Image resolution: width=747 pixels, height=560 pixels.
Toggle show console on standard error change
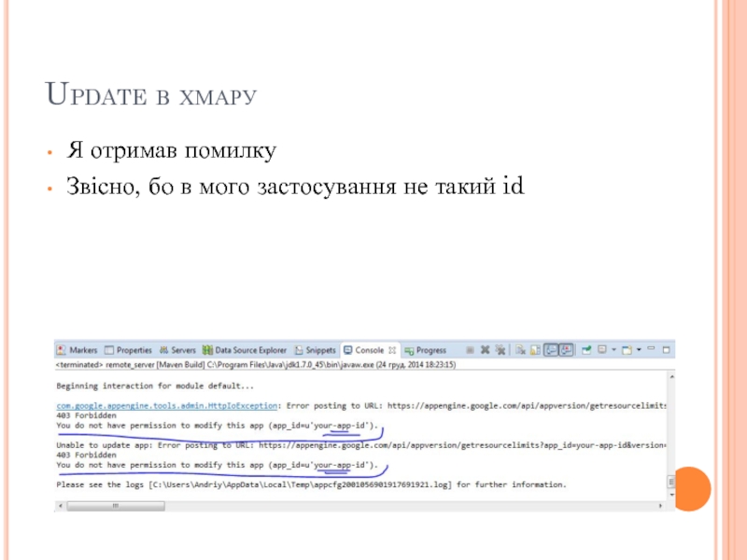(x=565, y=350)
